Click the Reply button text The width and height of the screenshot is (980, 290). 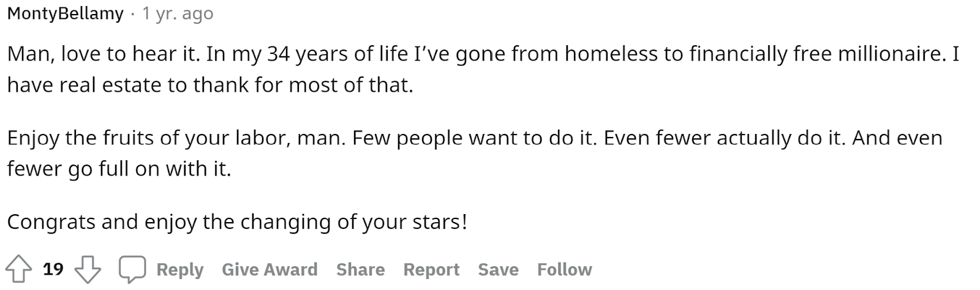[180, 269]
